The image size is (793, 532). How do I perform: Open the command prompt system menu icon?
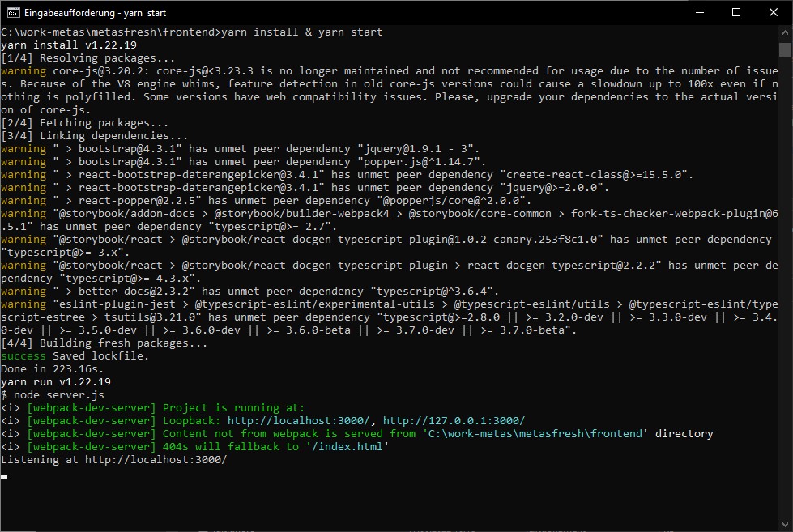14,13
